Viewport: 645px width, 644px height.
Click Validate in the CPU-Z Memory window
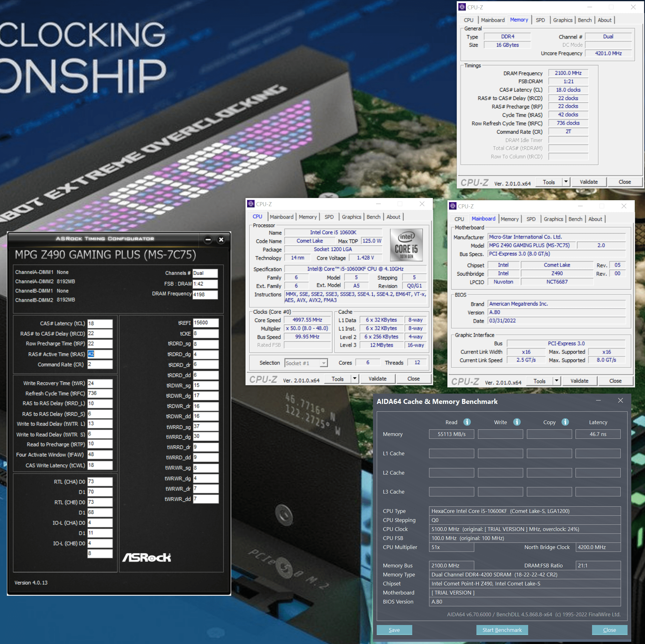[x=589, y=182]
